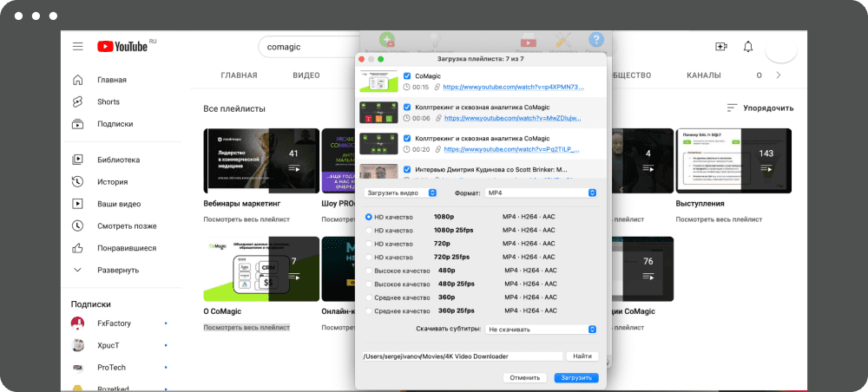
Task: Select 720p 25fps quality option
Action: (x=369, y=257)
